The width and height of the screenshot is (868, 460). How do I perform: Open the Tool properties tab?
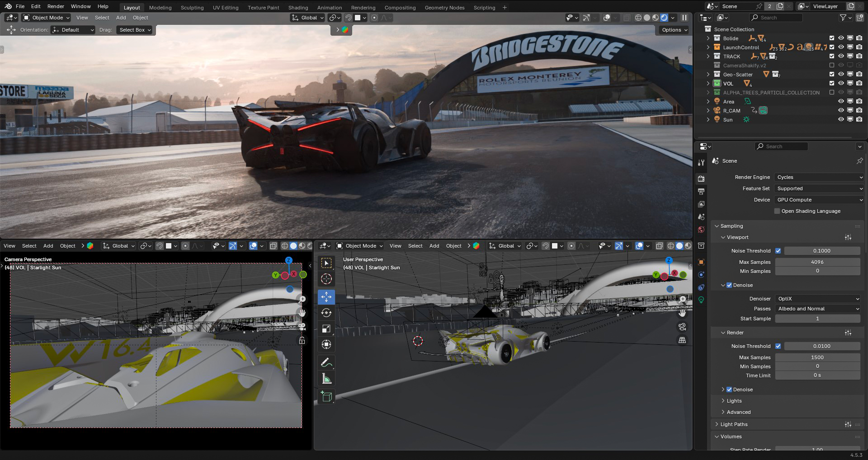pyautogui.click(x=701, y=163)
